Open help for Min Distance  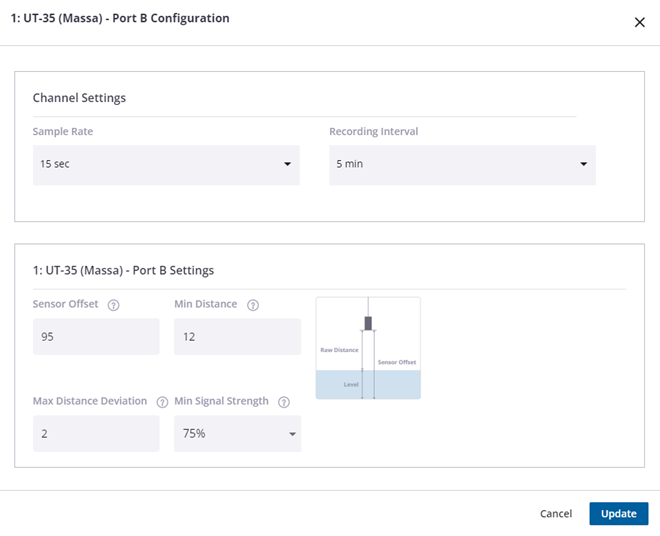tap(253, 305)
